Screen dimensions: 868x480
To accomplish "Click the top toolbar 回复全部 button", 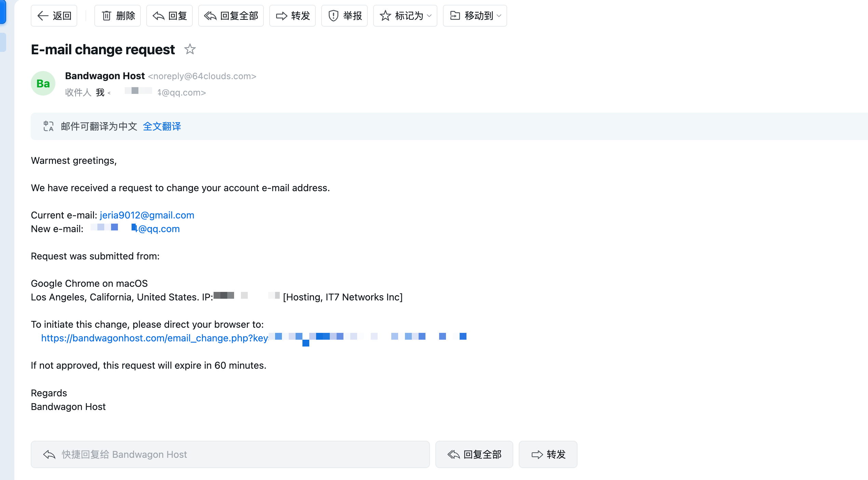I will click(x=231, y=16).
